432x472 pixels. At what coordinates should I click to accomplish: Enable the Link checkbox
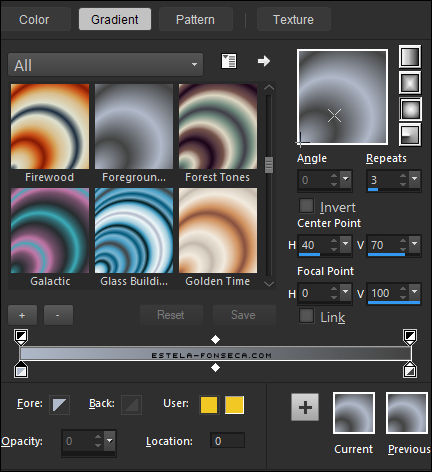click(307, 316)
